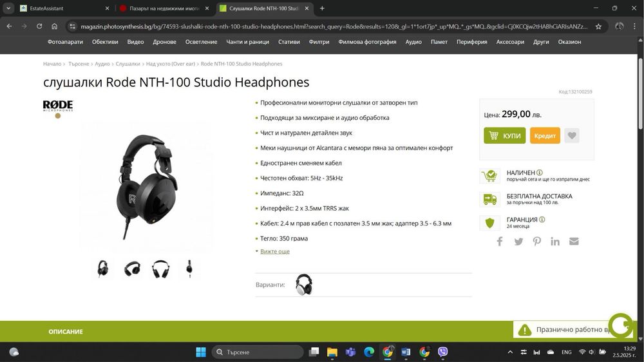Open browser home page
Screen dimensions: 644x362
(x=54, y=26)
